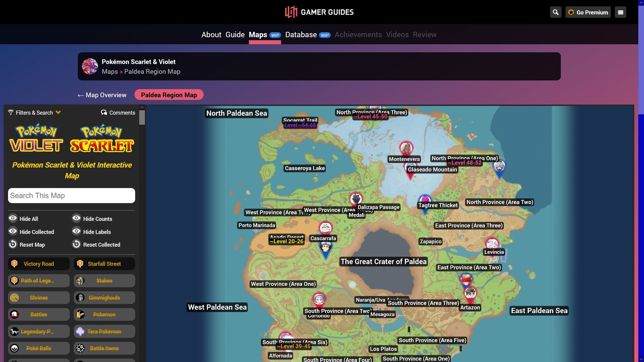
Task: Toggle Hide Counts eye icon
Action: click(76, 218)
